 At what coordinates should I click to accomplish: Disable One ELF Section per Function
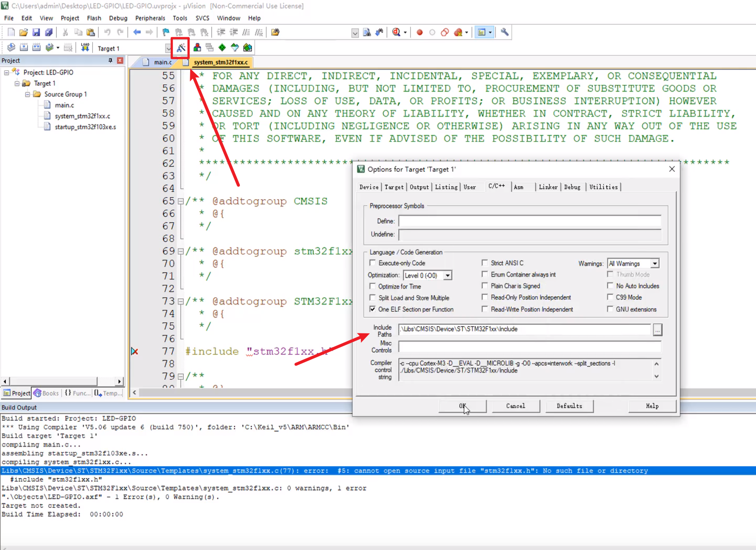372,309
